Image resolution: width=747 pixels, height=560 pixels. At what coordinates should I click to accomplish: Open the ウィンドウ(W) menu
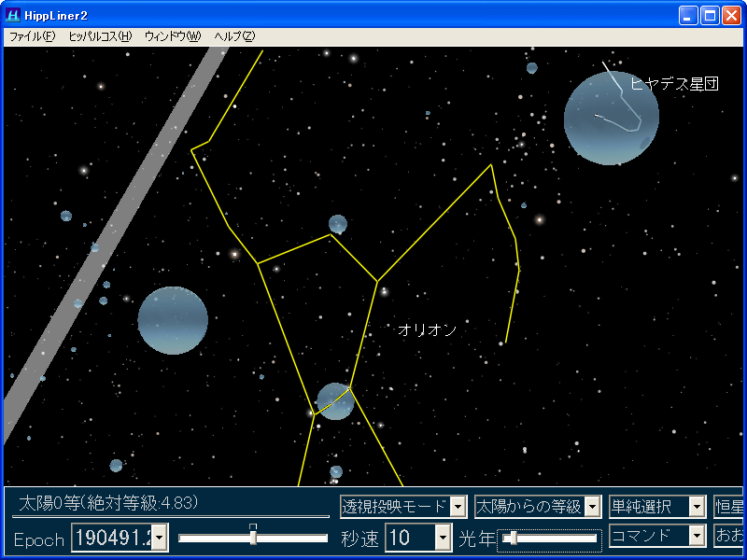tap(173, 36)
